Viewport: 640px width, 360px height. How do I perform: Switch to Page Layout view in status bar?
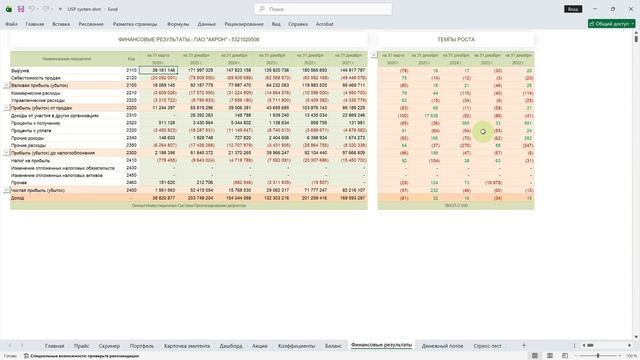point(550,356)
